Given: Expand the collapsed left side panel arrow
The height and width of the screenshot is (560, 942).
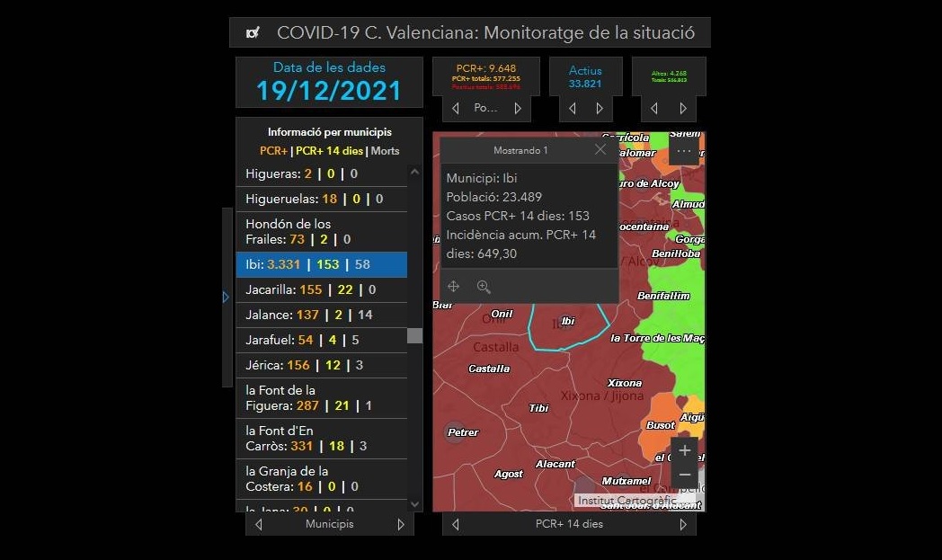Looking at the screenshot, I should 226,297.
